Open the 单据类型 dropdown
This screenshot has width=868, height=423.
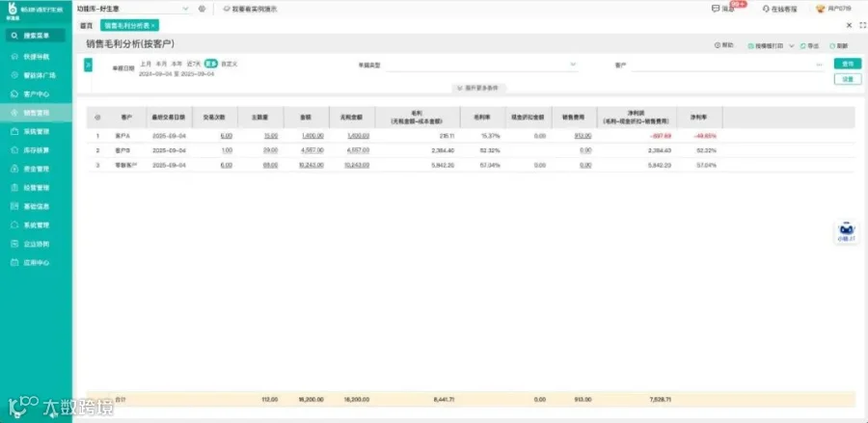[x=481, y=66]
